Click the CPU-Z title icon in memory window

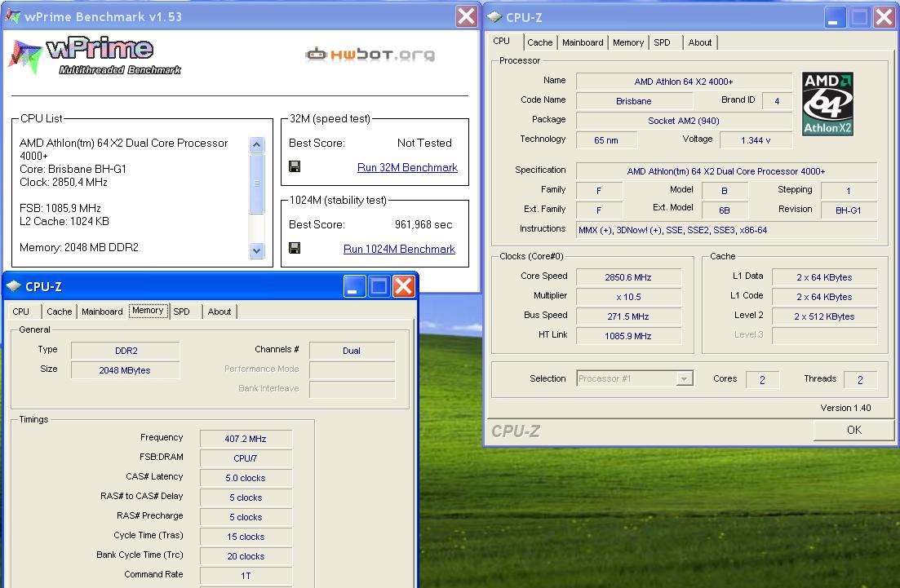click(x=14, y=285)
